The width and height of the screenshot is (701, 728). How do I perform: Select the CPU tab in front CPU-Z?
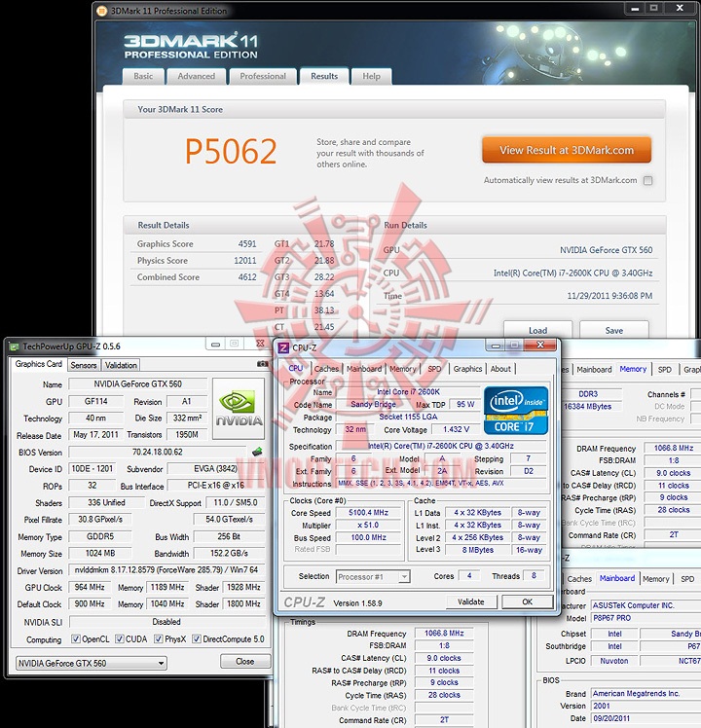point(296,368)
